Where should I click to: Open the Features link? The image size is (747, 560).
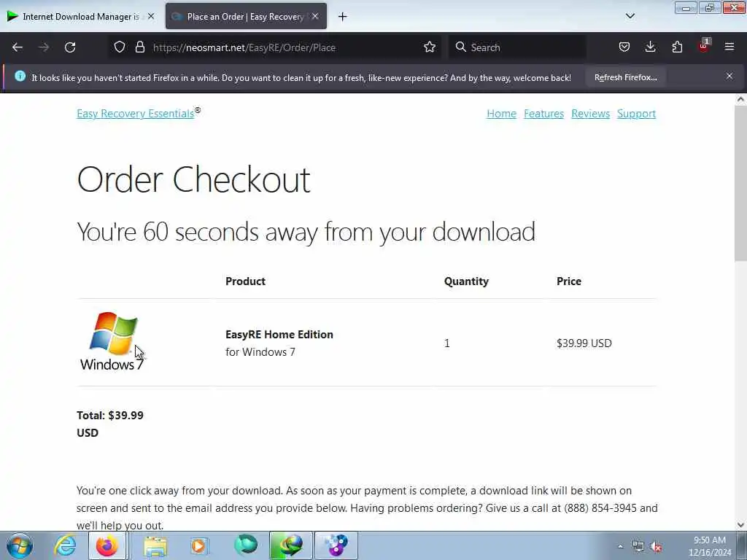543,113
